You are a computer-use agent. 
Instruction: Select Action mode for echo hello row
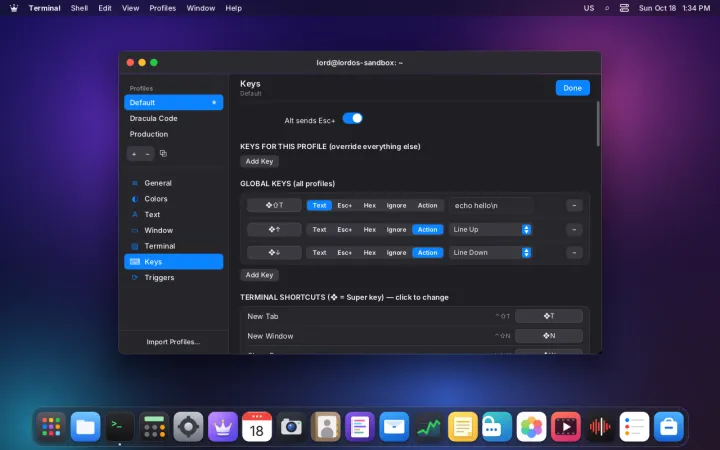click(428, 205)
